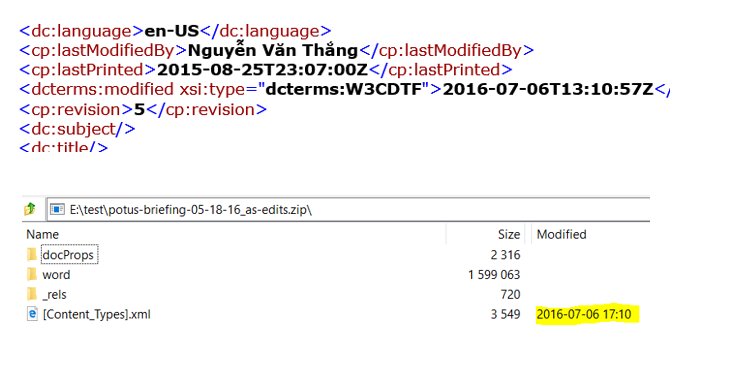756x374 pixels.
Task: Click the dc:subject tag
Action: (x=77, y=129)
